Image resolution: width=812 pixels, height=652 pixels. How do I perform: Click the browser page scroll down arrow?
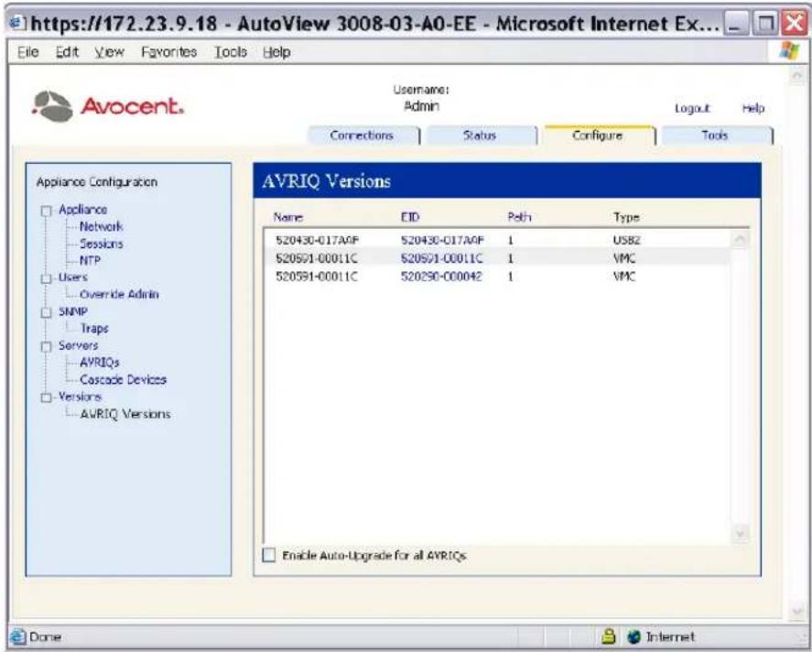click(798, 612)
